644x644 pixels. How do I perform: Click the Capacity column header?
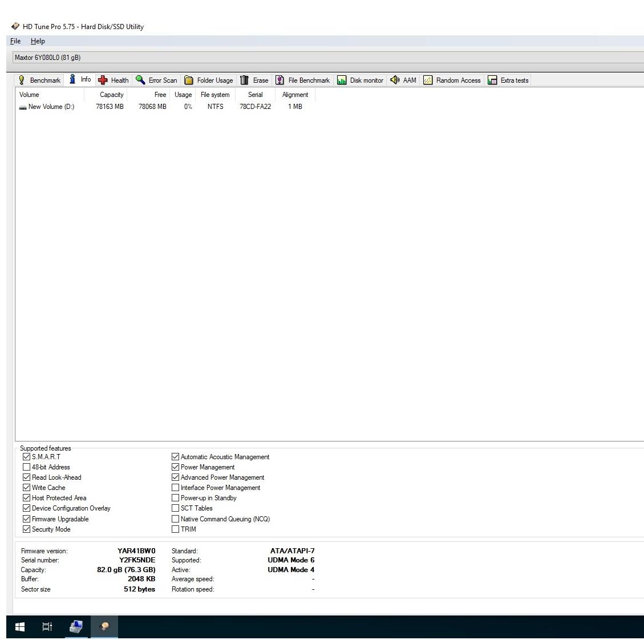(111, 95)
